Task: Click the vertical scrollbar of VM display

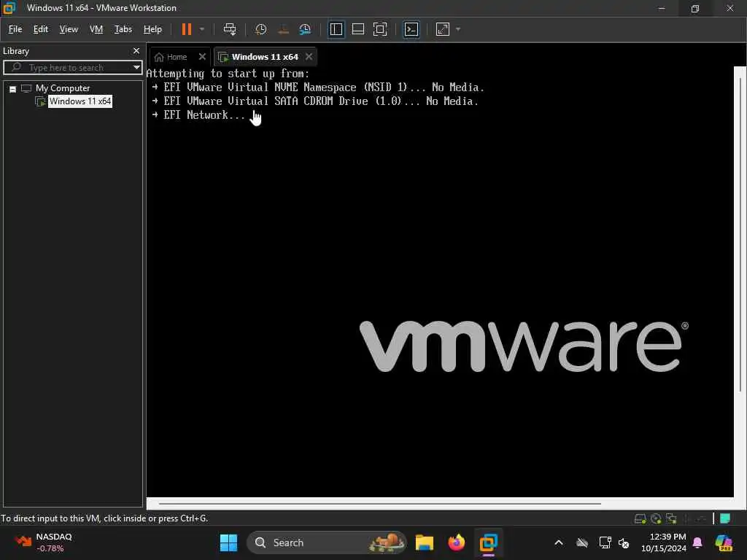Action: (x=740, y=233)
